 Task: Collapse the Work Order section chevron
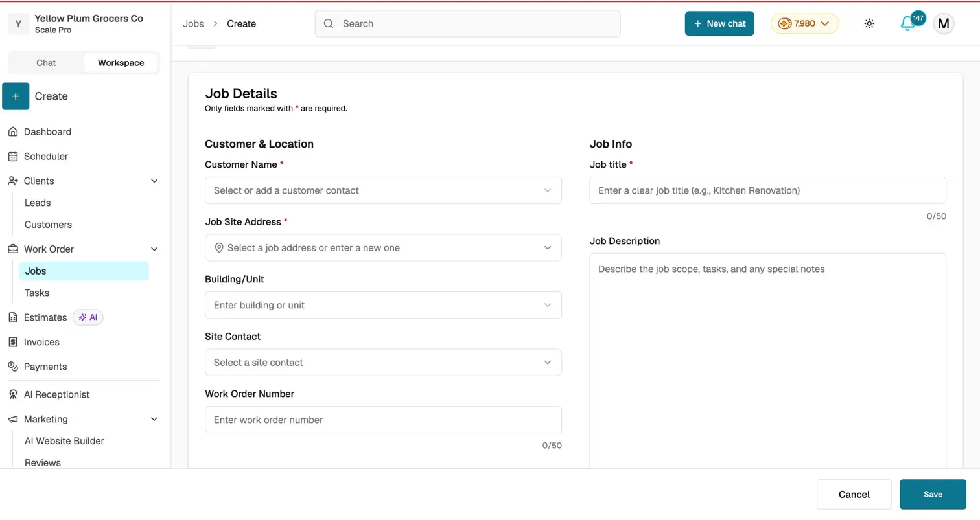click(154, 249)
